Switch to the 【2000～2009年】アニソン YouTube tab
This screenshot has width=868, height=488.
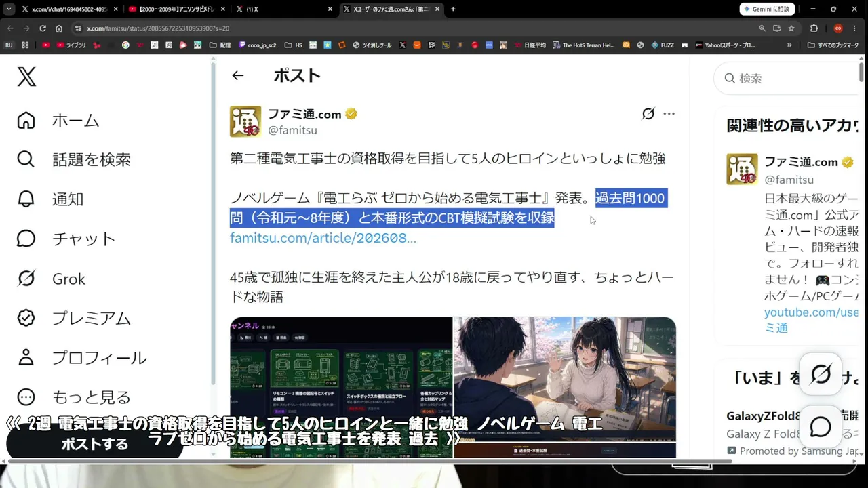[x=177, y=9]
